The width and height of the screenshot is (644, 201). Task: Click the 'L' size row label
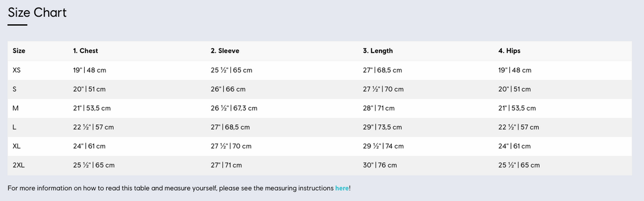point(14,127)
